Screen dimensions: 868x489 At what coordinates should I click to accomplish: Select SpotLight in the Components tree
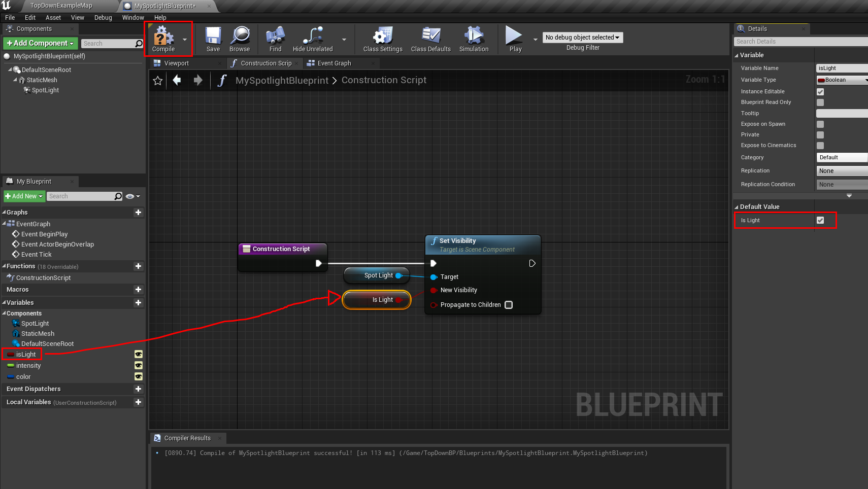pyautogui.click(x=45, y=90)
